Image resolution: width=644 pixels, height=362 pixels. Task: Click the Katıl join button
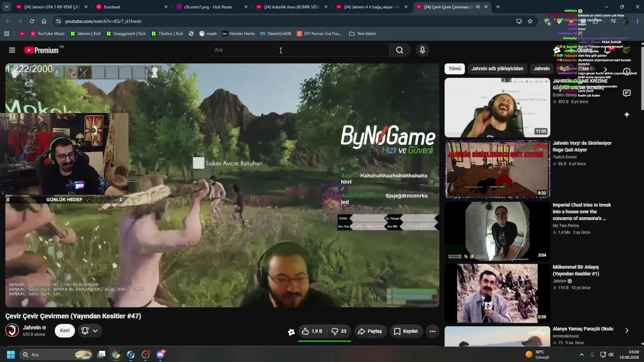point(65,331)
